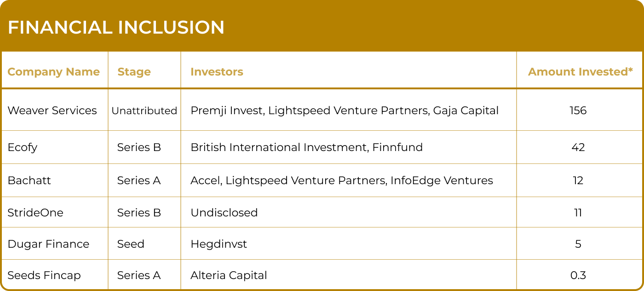Click the Seeds Fincap company name
Image resolution: width=644 pixels, height=291 pixels.
(44, 275)
